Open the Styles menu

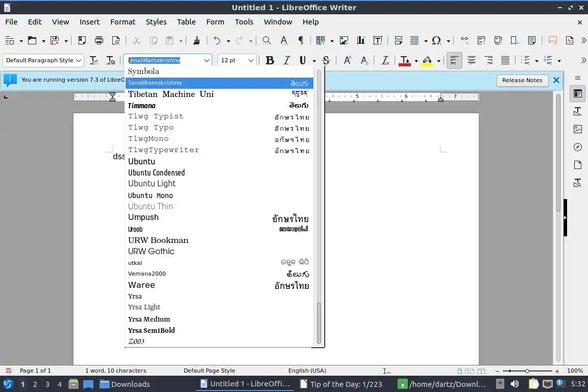pos(156,22)
